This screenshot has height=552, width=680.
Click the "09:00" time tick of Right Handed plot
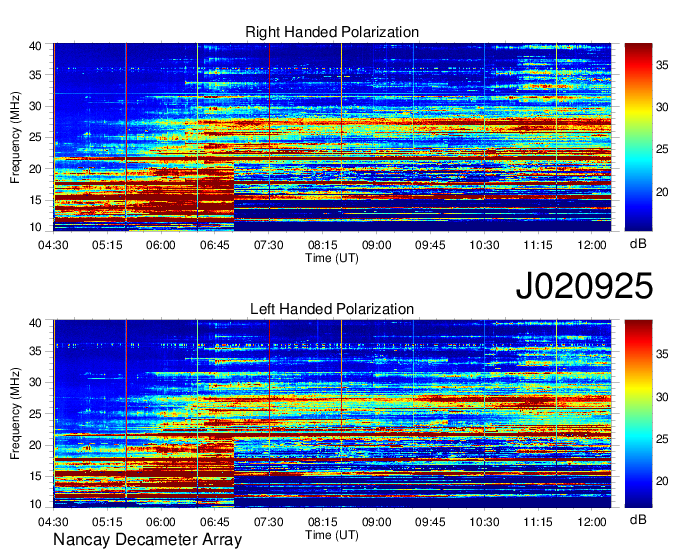pos(376,245)
